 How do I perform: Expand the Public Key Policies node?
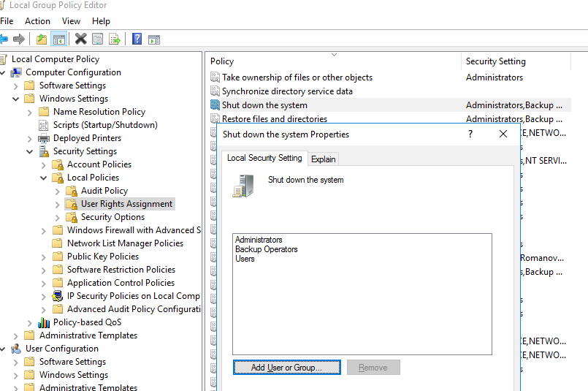point(44,257)
